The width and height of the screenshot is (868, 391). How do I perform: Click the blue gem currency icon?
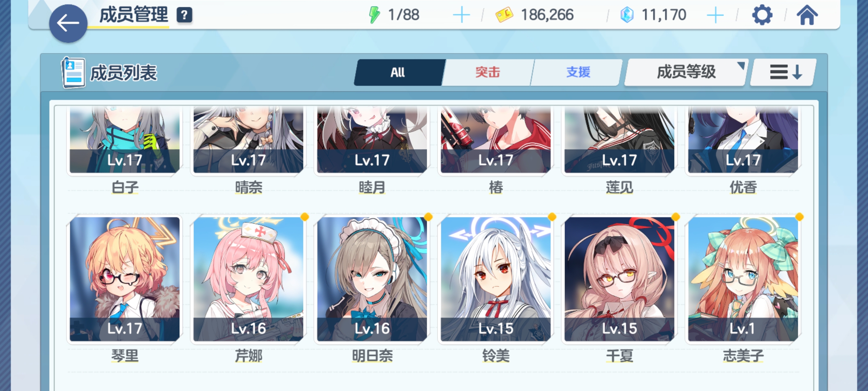coord(627,15)
